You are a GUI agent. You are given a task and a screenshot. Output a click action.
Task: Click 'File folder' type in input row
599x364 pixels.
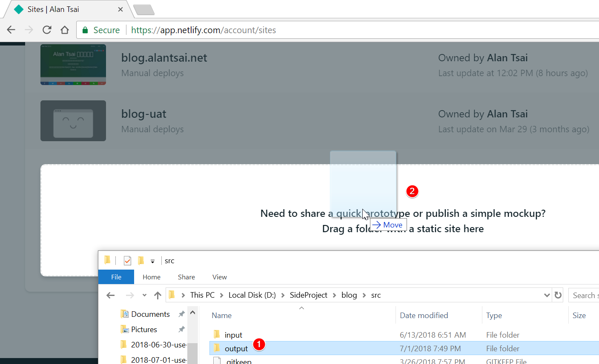pos(503,335)
